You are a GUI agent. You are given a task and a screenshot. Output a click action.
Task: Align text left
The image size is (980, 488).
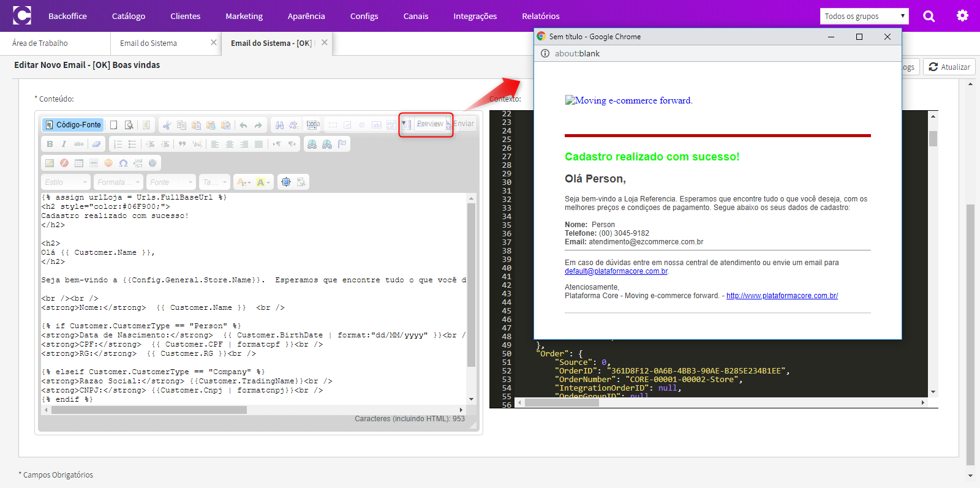coord(215,144)
